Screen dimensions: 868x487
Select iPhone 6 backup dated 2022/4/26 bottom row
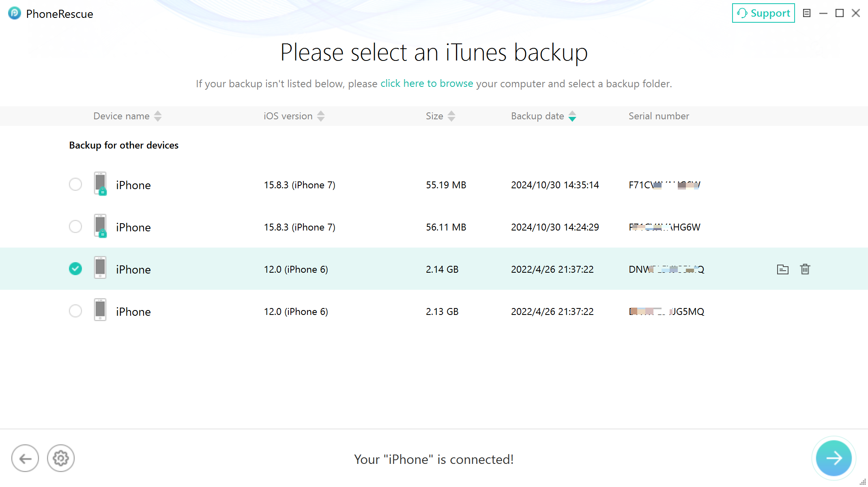76,310
